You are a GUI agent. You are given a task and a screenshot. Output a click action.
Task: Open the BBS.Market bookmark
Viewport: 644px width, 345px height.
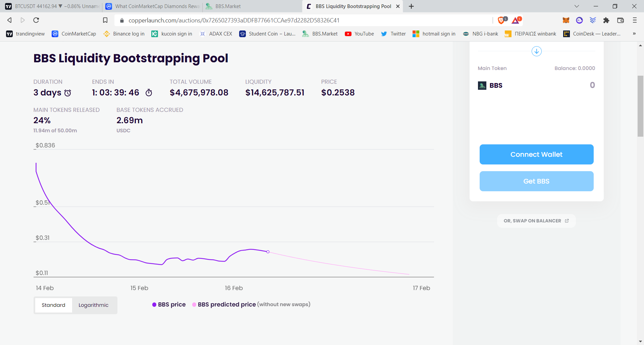pos(320,33)
